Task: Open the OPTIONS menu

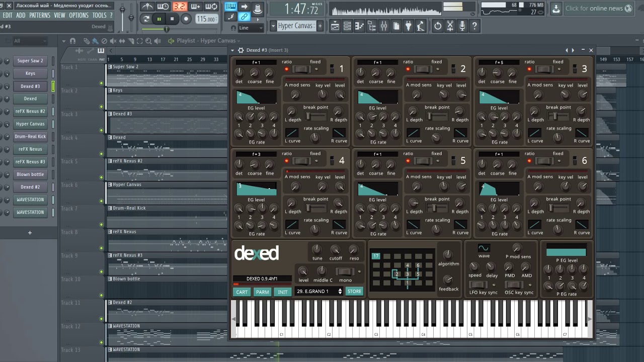Action: tap(78, 15)
